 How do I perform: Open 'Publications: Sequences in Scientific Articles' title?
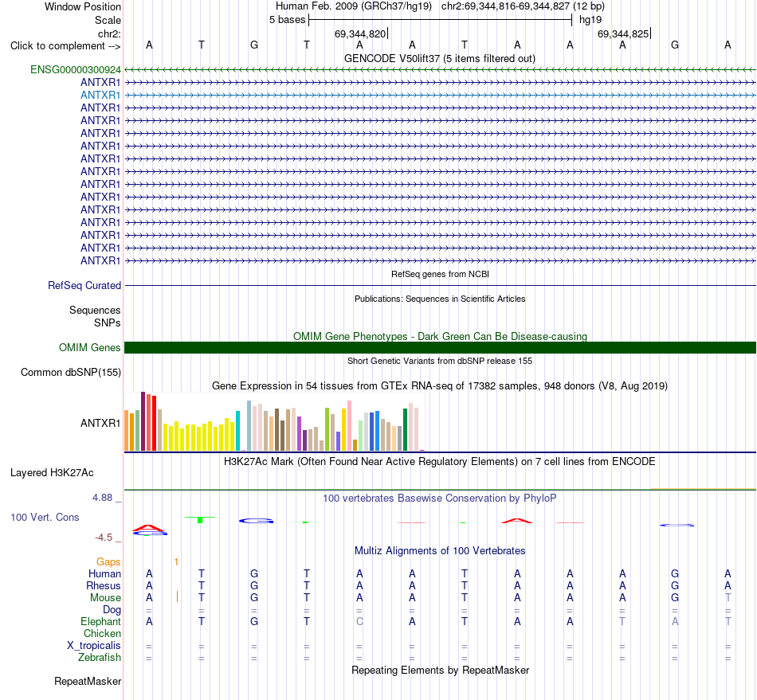pos(440,299)
